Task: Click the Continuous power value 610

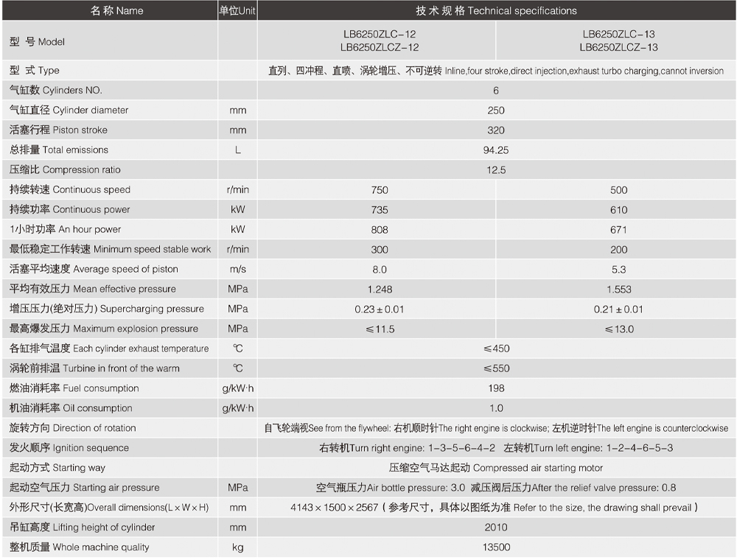Action: click(x=618, y=210)
